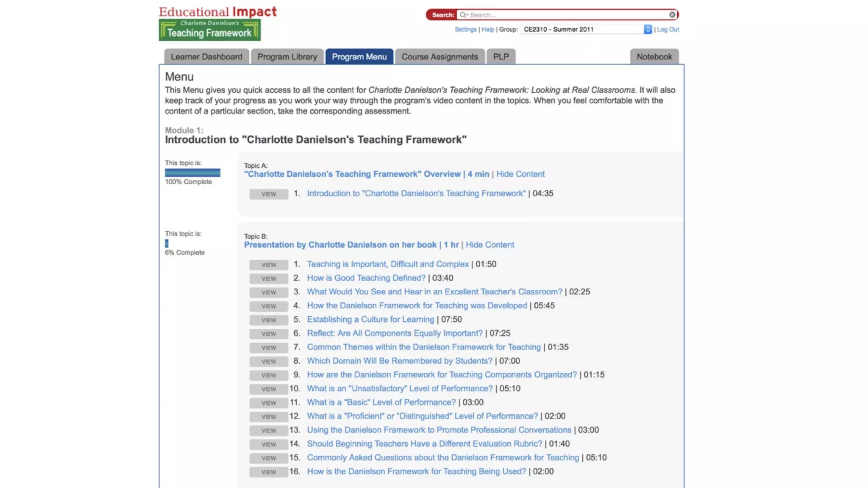Open the Notebook tab

(654, 57)
